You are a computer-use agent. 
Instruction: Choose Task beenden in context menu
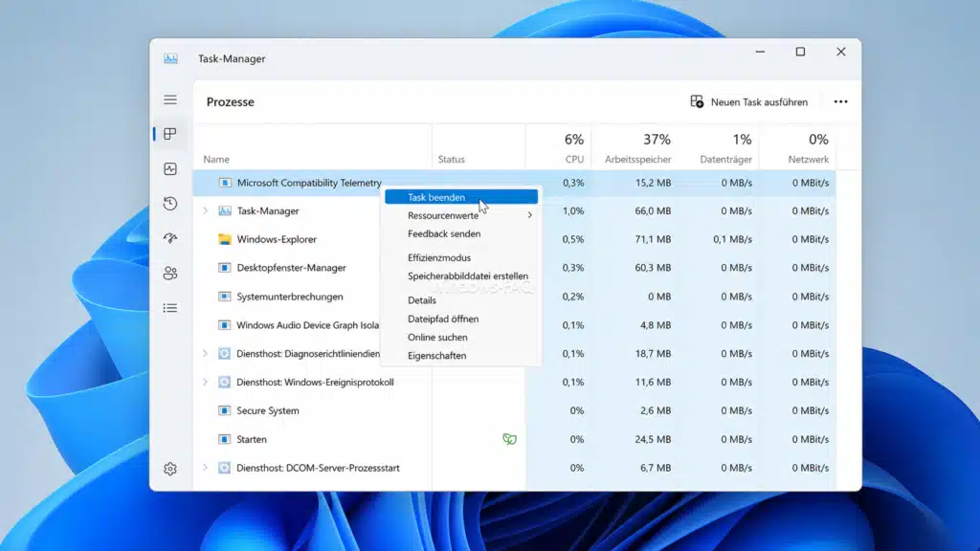[461, 197]
